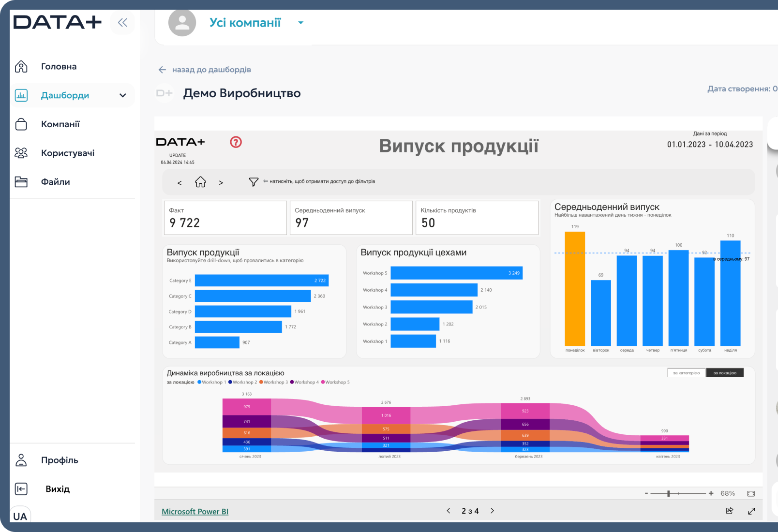This screenshot has width=778, height=532.
Task: Select the Кількість продуктів 50 card
Action: [x=477, y=218]
